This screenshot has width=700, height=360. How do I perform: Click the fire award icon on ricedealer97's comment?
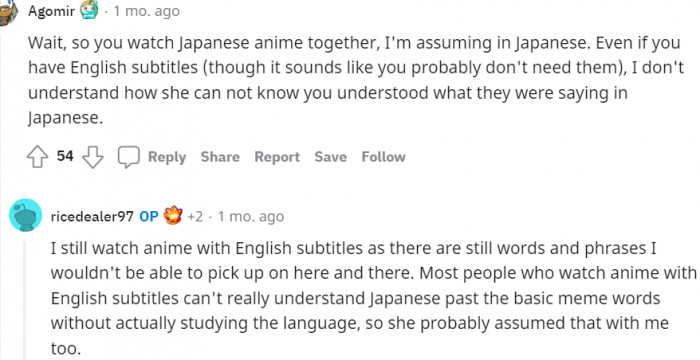coord(173,216)
